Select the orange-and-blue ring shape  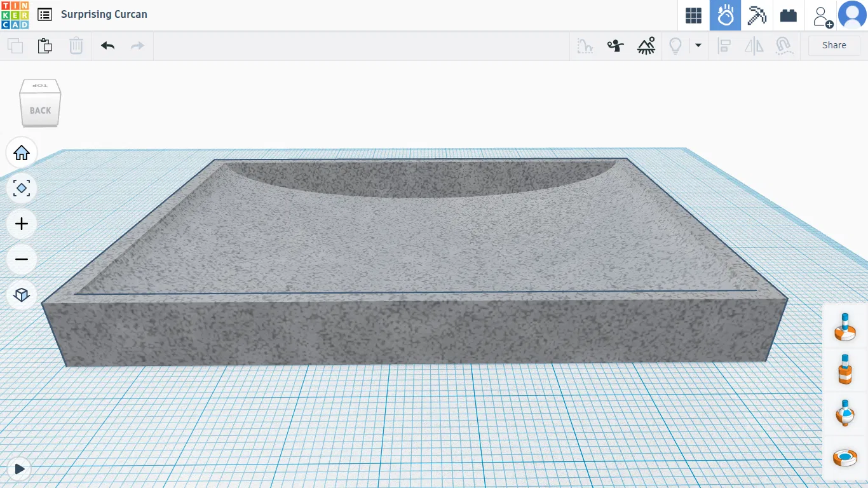coord(845,457)
